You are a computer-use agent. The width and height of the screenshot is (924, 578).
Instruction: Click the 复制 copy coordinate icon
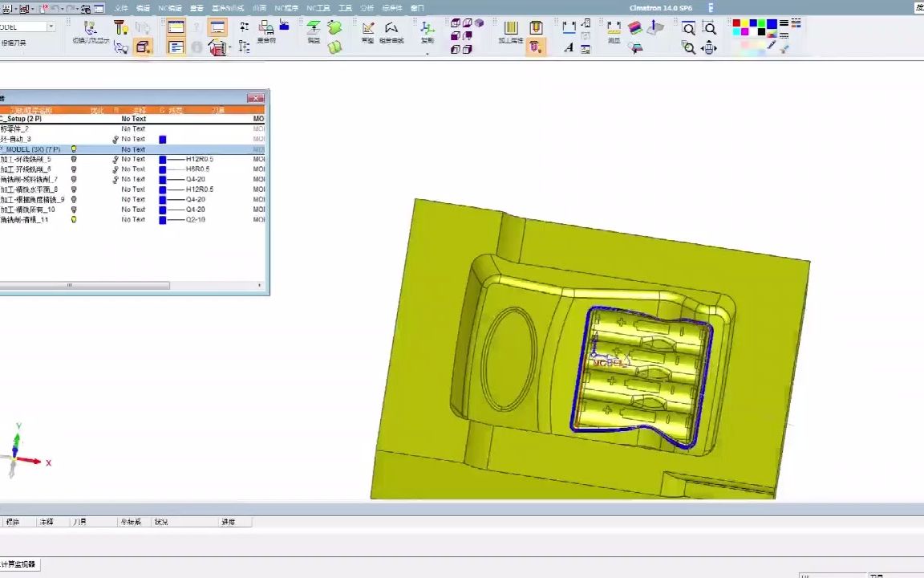coord(428,31)
